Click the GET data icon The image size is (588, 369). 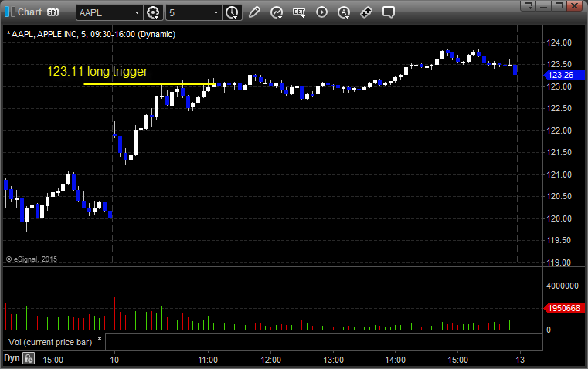click(299, 12)
